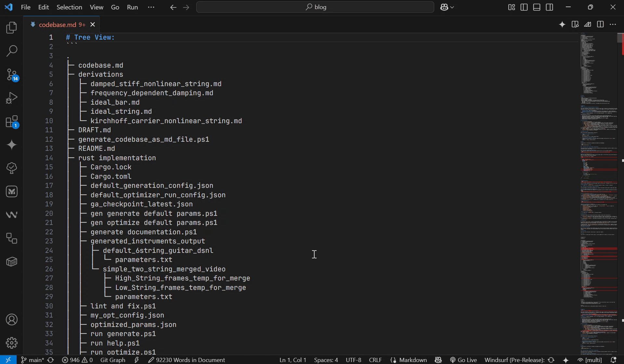Open the editor's more actions menu
Screen dimensions: 624x364
(614, 24)
